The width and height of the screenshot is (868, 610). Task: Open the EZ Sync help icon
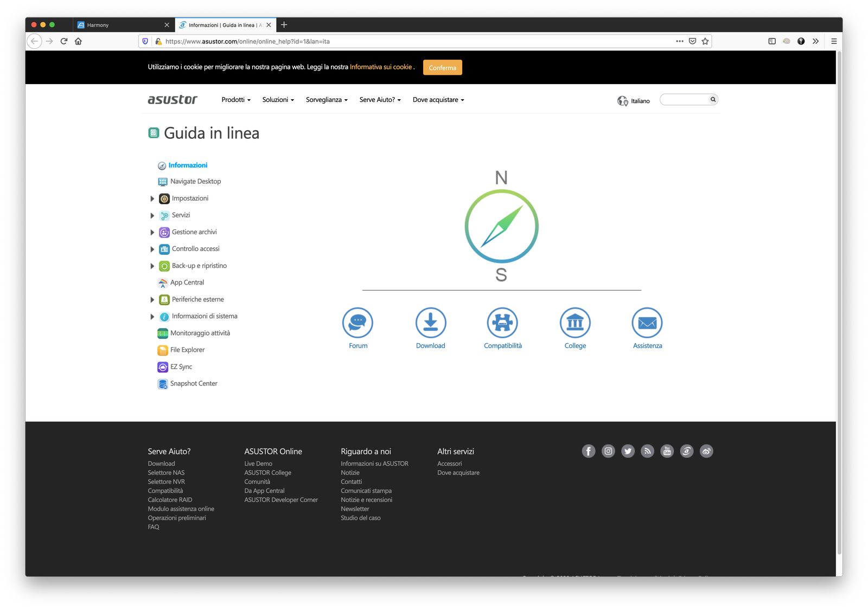[x=163, y=367]
